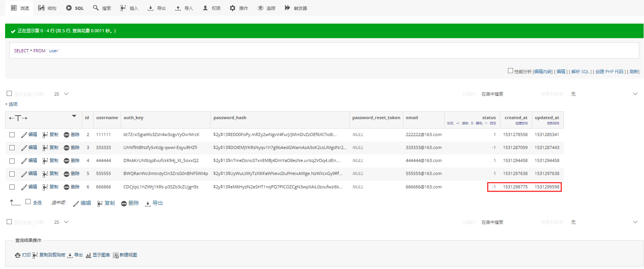644x269 pixels.
Task: Tick the check all checkbox below the table
Action: [28, 202]
